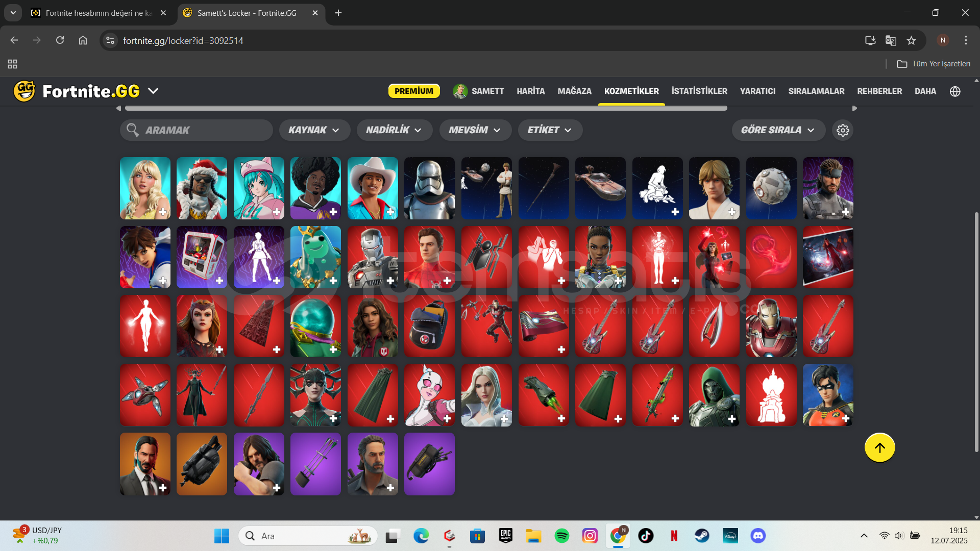980x551 pixels.
Task: Expand the ETİKET filter dropdown
Action: pyautogui.click(x=550, y=130)
